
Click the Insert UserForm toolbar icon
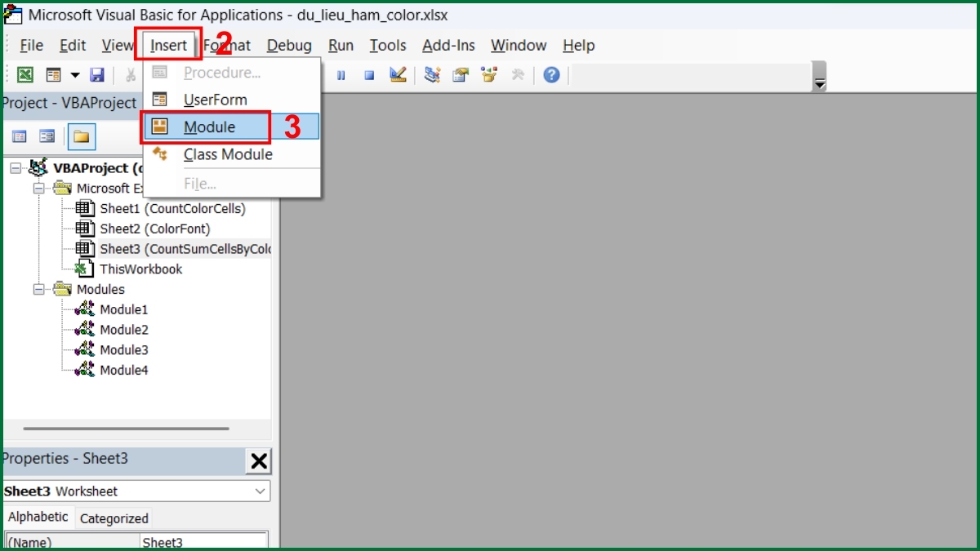54,75
